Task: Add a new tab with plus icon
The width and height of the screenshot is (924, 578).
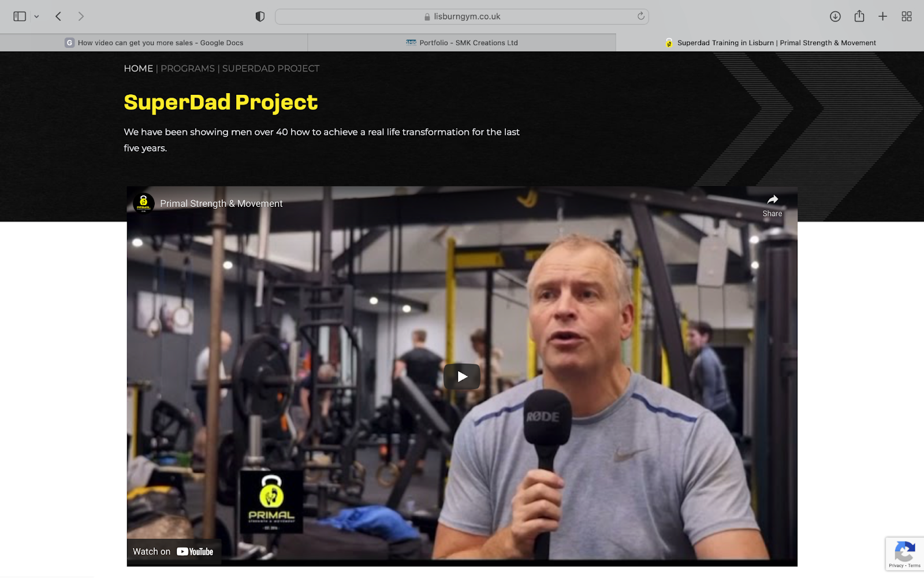Action: 882,16
